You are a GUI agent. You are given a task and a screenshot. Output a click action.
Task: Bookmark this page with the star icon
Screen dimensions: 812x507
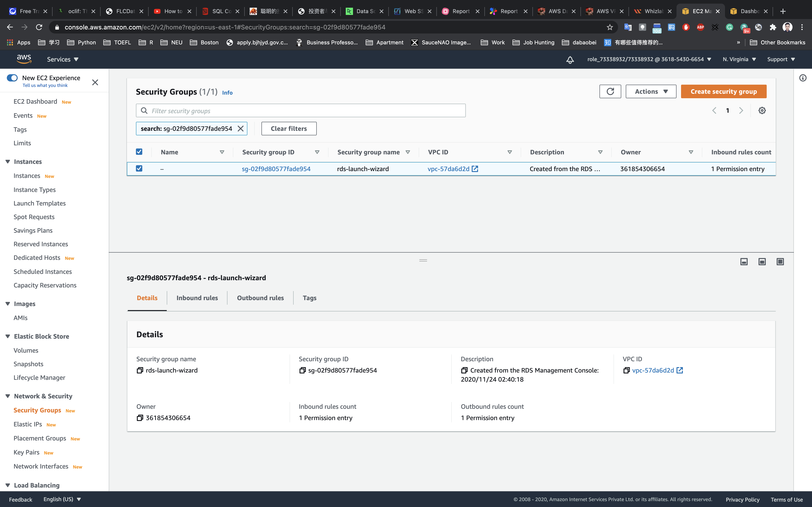click(610, 27)
